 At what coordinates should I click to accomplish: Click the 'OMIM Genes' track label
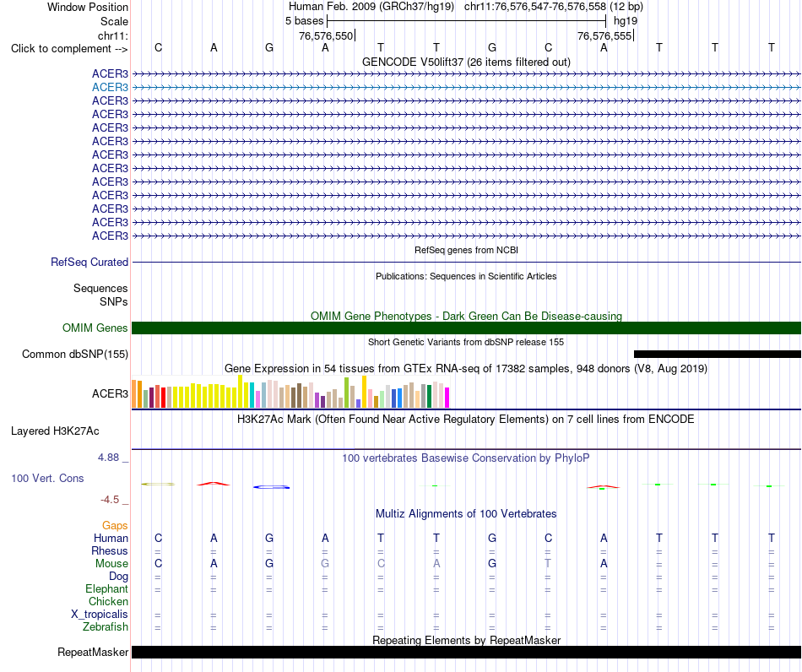click(x=95, y=328)
